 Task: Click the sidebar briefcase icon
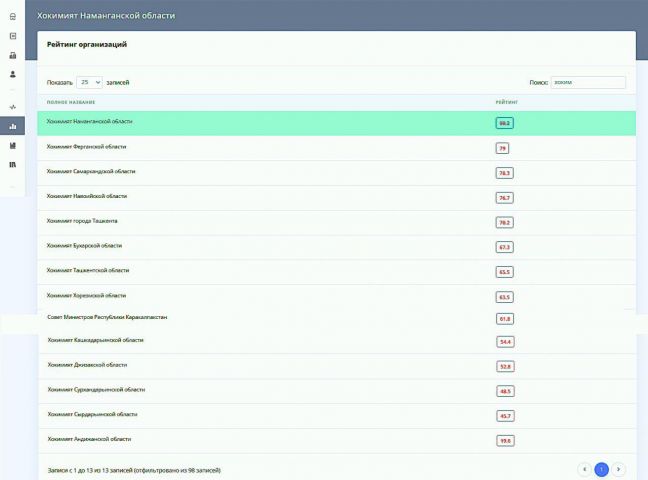[12, 55]
